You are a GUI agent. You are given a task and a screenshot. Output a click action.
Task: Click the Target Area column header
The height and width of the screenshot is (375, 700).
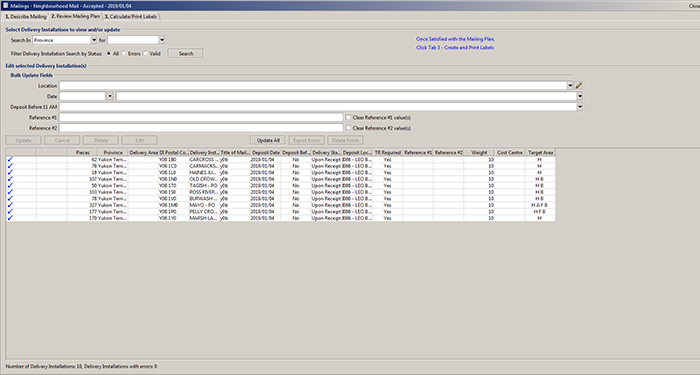click(x=540, y=153)
